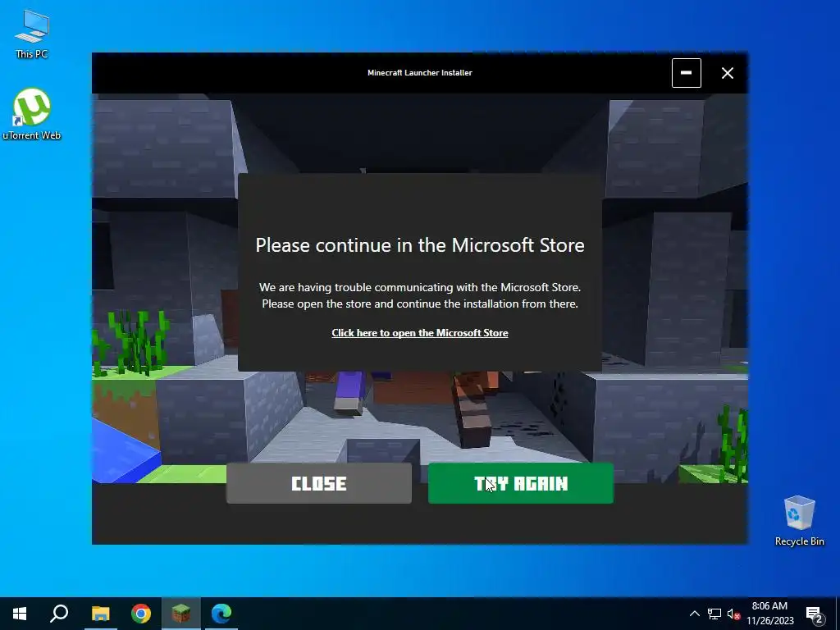Image resolution: width=840 pixels, height=630 pixels.
Task: Open Google Chrome from the taskbar
Action: click(x=141, y=614)
